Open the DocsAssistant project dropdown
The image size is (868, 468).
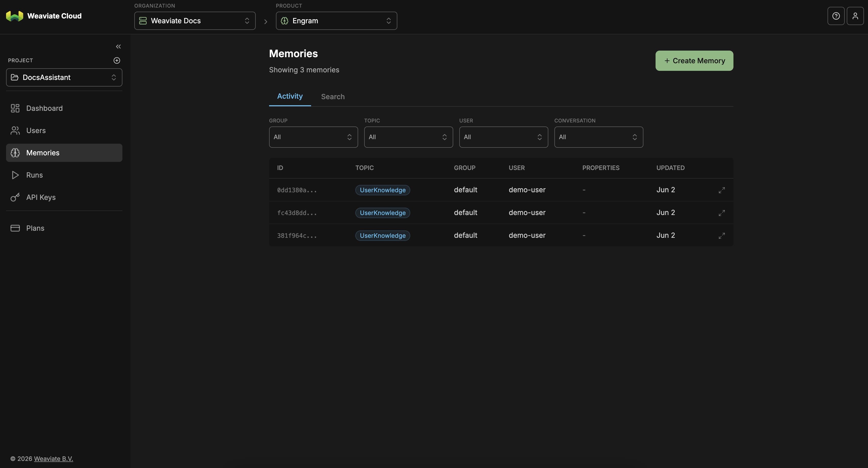point(64,77)
